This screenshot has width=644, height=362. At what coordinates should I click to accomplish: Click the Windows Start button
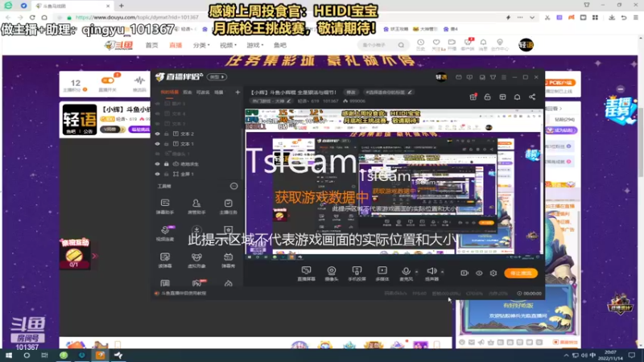(x=9, y=356)
